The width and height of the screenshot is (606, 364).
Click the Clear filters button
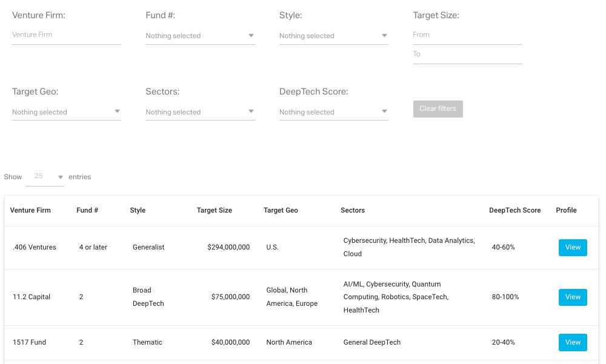[438, 109]
